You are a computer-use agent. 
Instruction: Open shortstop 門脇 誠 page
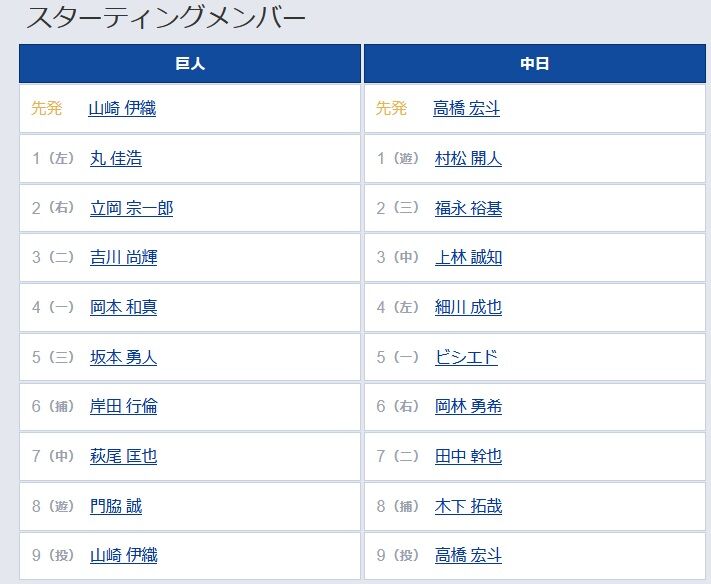tap(116, 506)
